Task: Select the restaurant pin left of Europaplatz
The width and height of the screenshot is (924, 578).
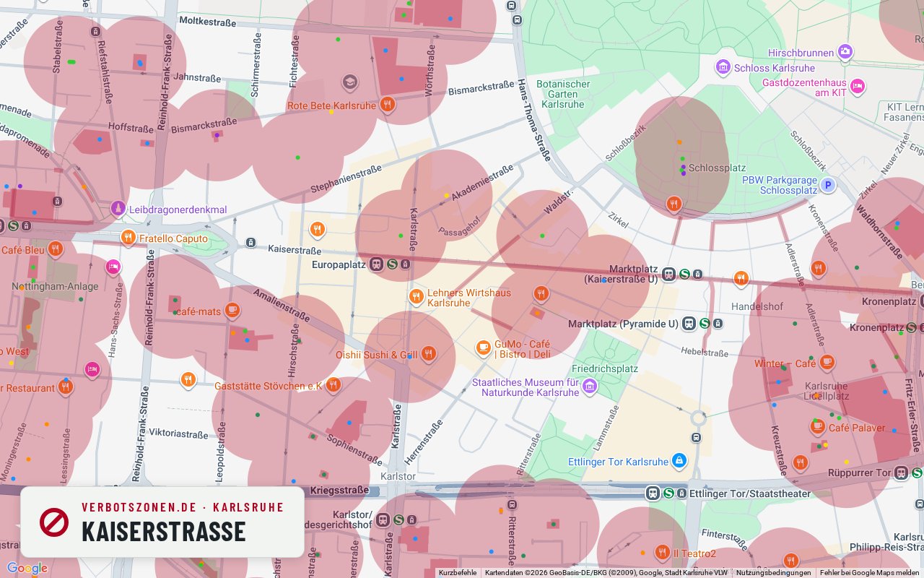Action: point(318,230)
